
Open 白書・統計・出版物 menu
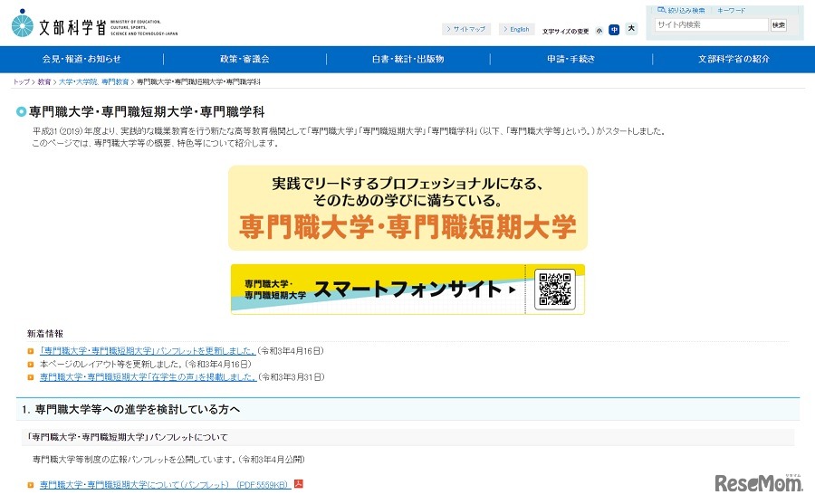click(x=408, y=59)
